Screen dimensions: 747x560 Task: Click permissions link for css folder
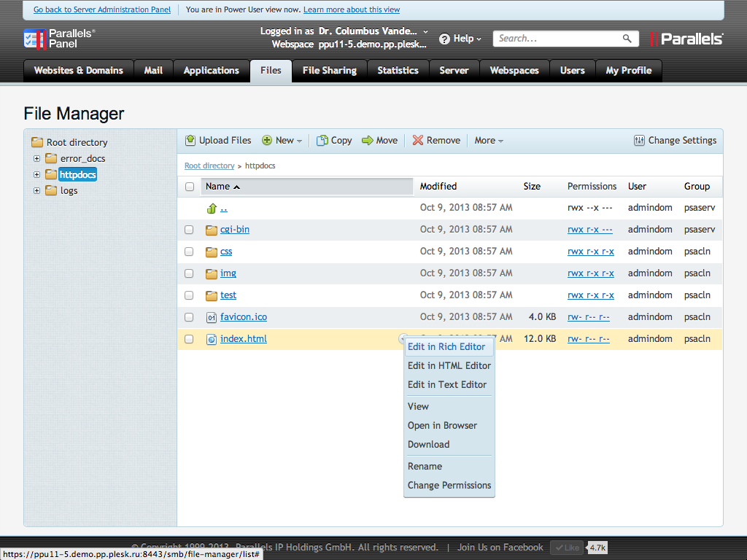590,252
